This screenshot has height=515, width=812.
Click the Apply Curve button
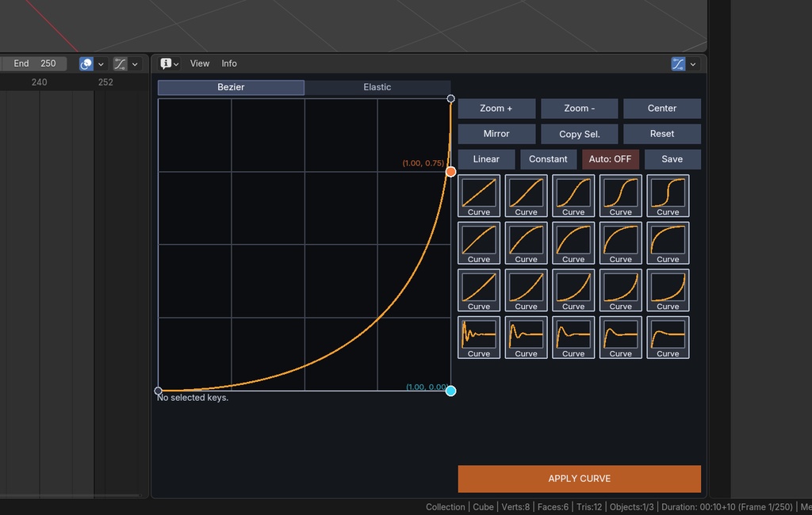pyautogui.click(x=579, y=479)
